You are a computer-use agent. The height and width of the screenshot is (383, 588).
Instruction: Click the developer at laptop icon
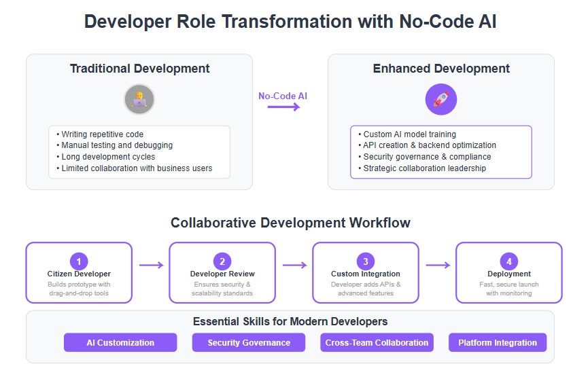coord(139,99)
